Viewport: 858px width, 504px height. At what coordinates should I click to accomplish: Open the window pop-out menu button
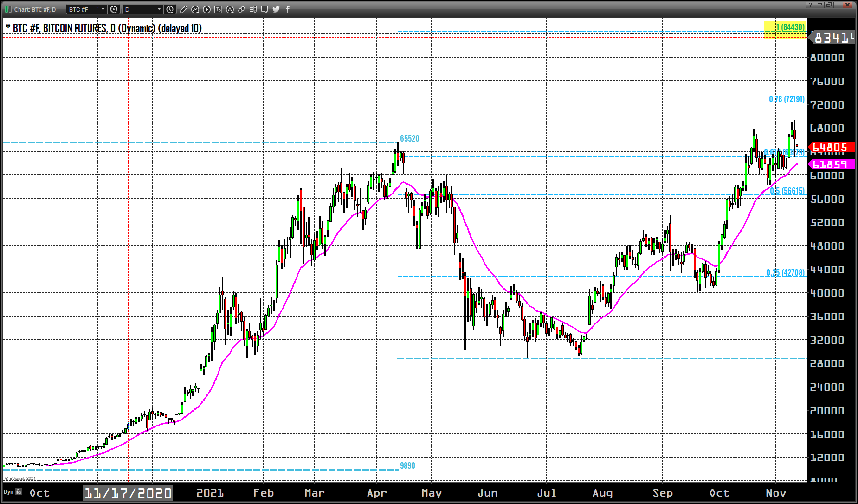point(819,5)
